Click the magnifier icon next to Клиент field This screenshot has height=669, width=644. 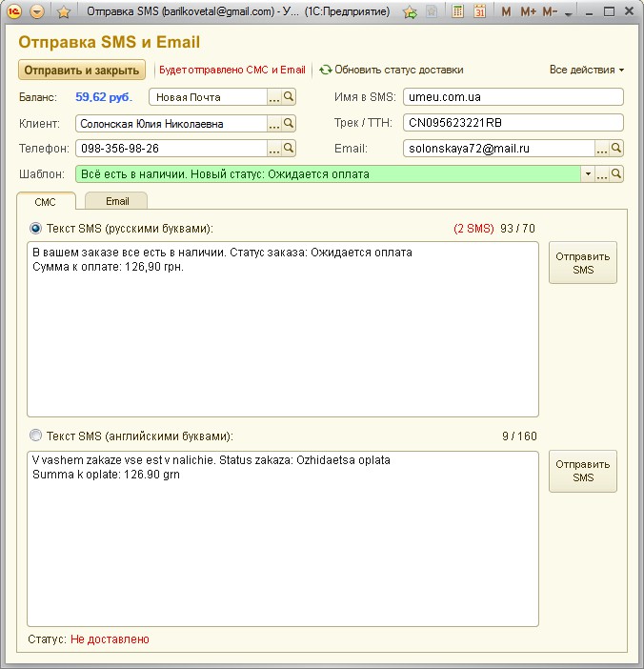(x=289, y=124)
